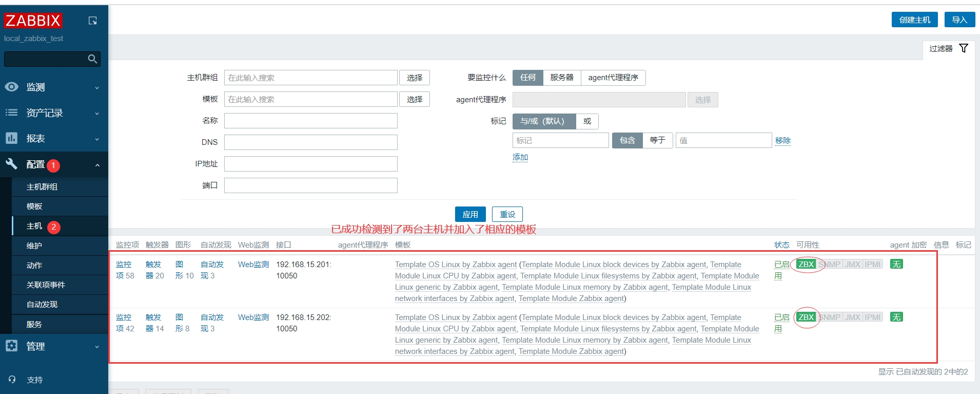Click SNMP status icon for 192.168.15.201

pos(830,264)
